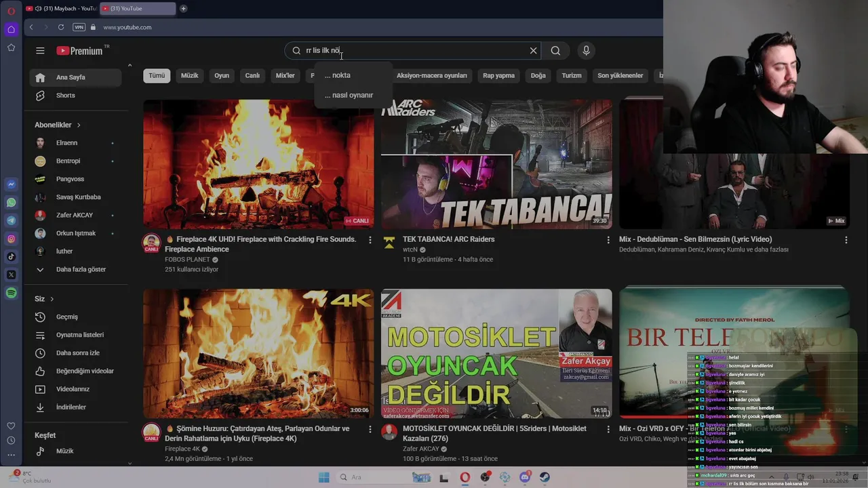Open the Elraenn subscription channel
Image resolution: width=868 pixels, height=488 pixels.
75,143
